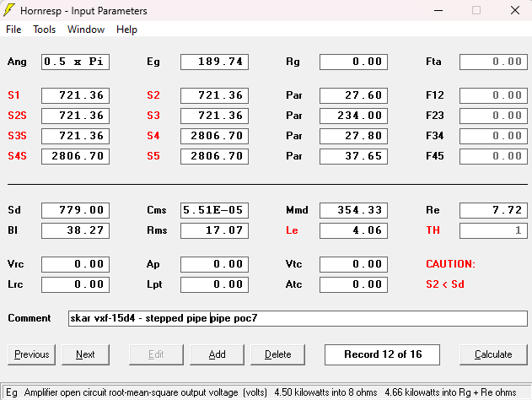Click the F34 input field
This screenshot has height=400, width=532.
[x=494, y=136]
